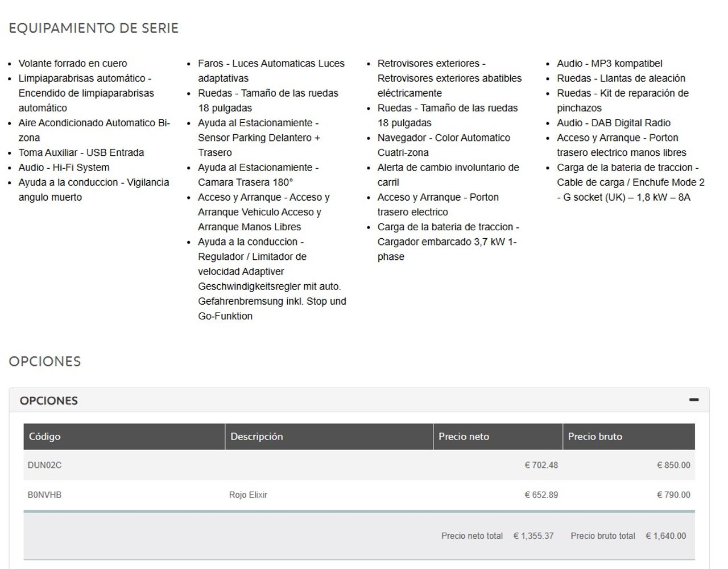Click the € 702.48 net price cell
Image resolution: width=728 pixels, height=569 pixels.
(x=541, y=465)
